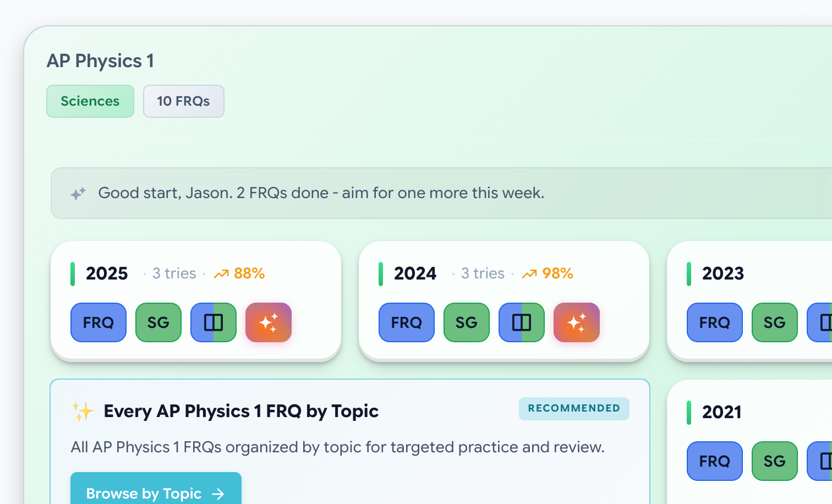
Task: View the SG for 2021
Action: click(x=774, y=461)
